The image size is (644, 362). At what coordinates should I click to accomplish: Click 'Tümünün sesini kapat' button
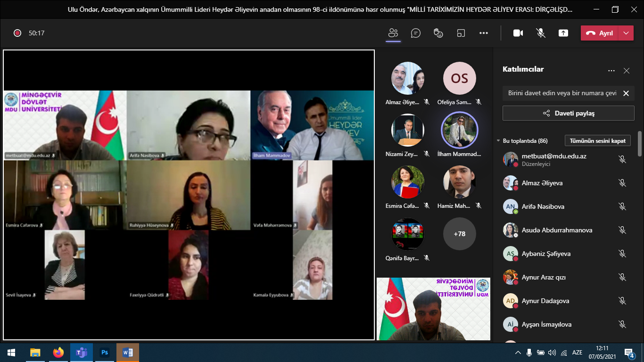597,141
